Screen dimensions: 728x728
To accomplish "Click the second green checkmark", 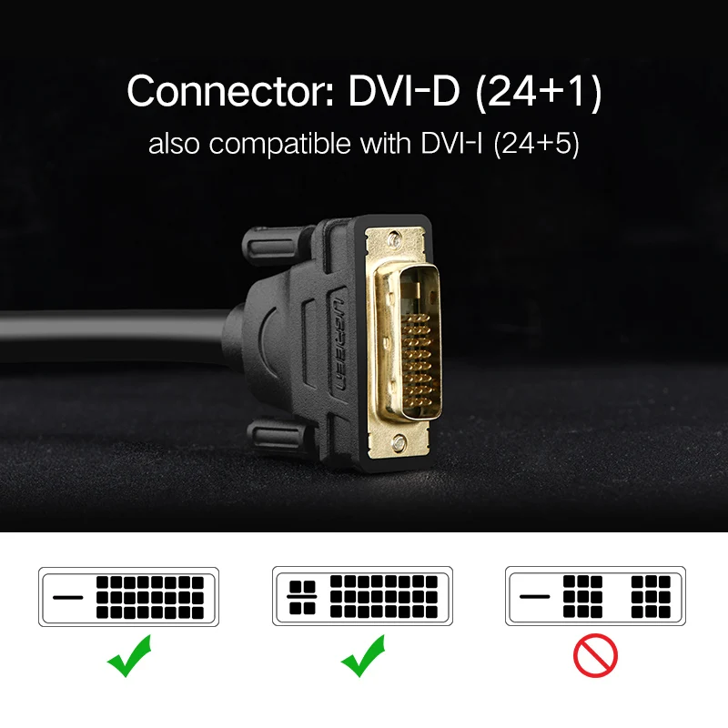I will (x=363, y=655).
